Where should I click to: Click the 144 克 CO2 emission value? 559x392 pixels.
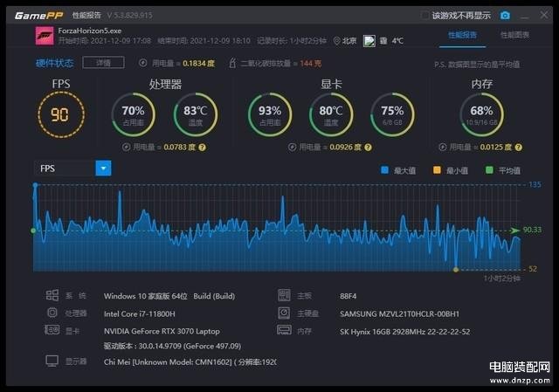[x=311, y=64]
